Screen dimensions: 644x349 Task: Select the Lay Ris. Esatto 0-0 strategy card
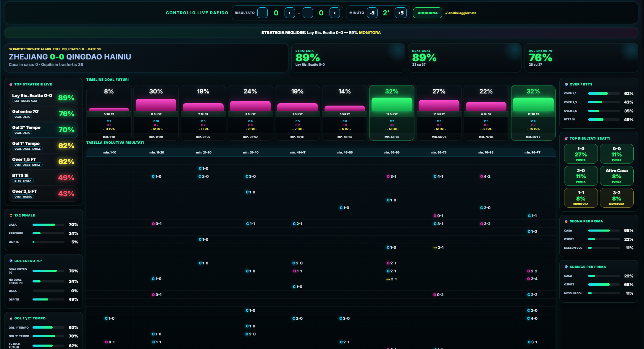point(43,98)
